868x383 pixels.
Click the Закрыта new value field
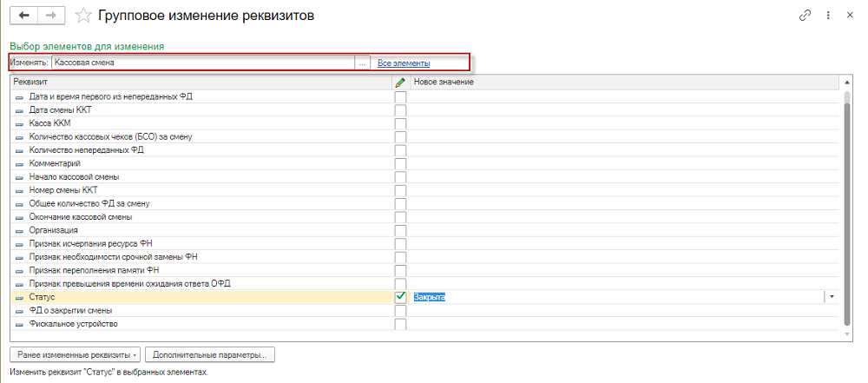click(x=618, y=297)
